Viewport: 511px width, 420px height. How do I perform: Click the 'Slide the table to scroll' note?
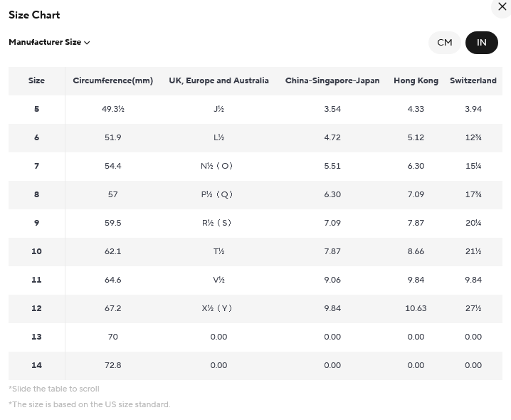[54, 389]
